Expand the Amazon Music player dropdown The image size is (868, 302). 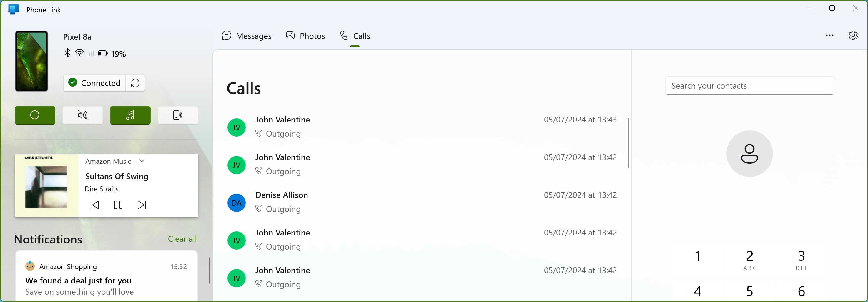click(142, 161)
